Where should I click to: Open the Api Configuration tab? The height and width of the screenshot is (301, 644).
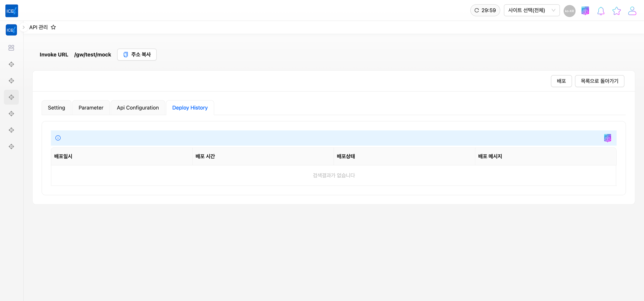coord(138,108)
